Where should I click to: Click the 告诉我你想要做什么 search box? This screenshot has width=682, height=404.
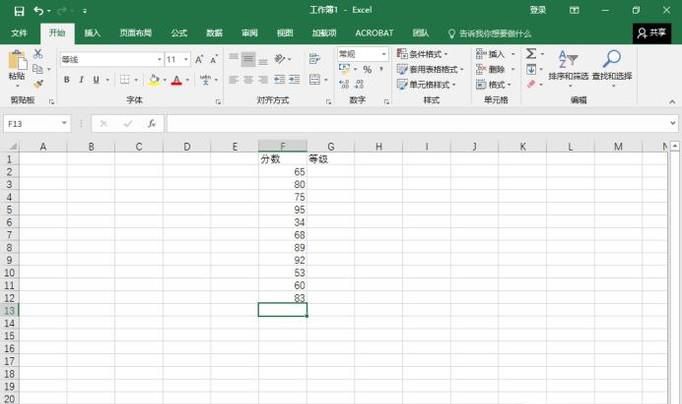tap(490, 33)
